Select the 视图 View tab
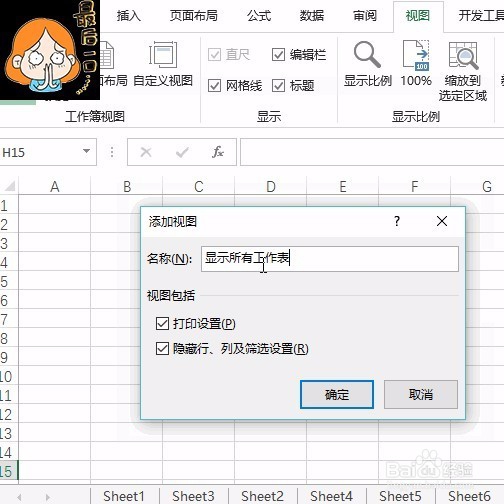Screen dimensions: 504x504 pyautogui.click(x=418, y=16)
